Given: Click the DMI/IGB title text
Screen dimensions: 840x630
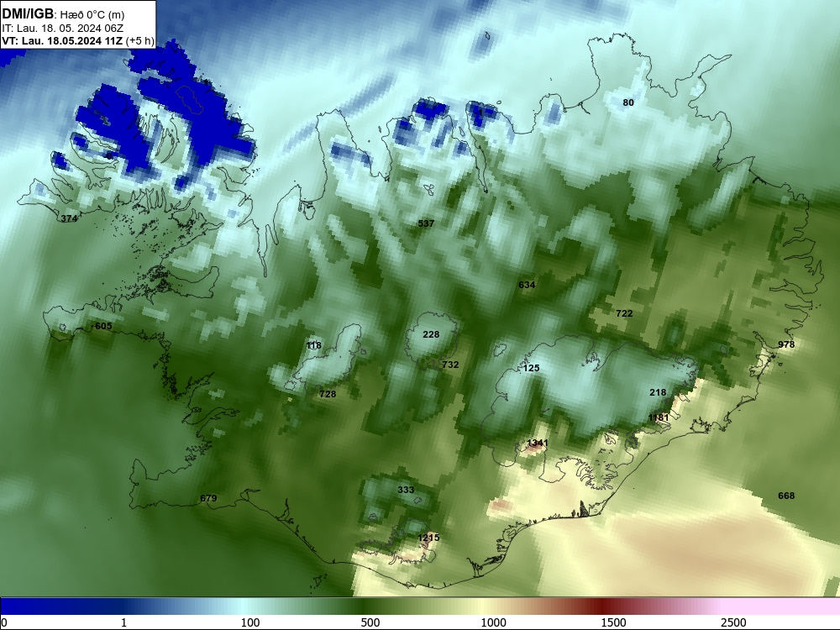Looking at the screenshot, I should [28, 14].
